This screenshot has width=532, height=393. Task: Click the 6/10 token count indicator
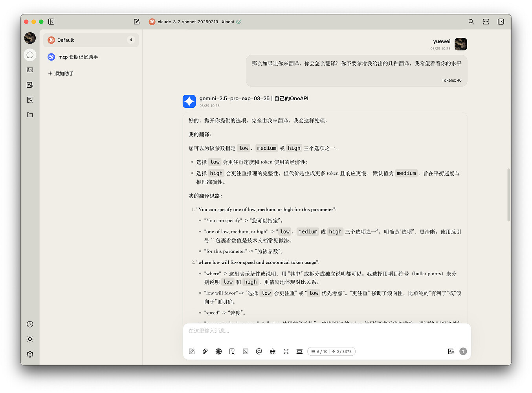[332, 351]
